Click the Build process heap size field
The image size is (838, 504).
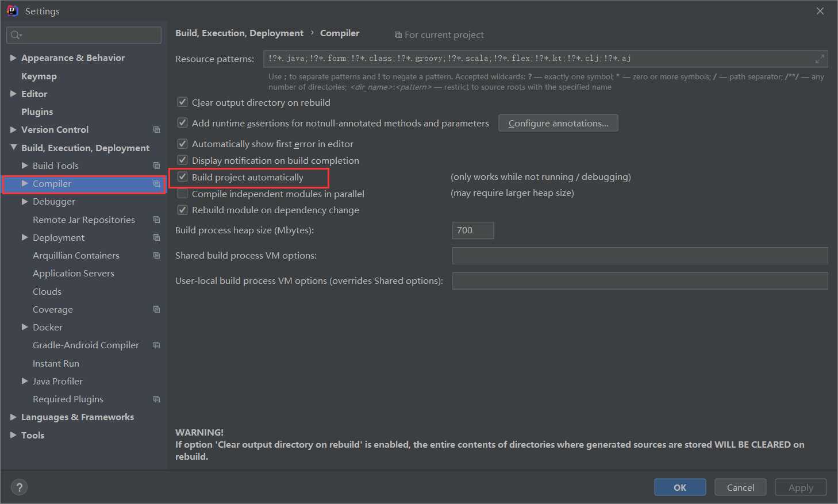(473, 230)
